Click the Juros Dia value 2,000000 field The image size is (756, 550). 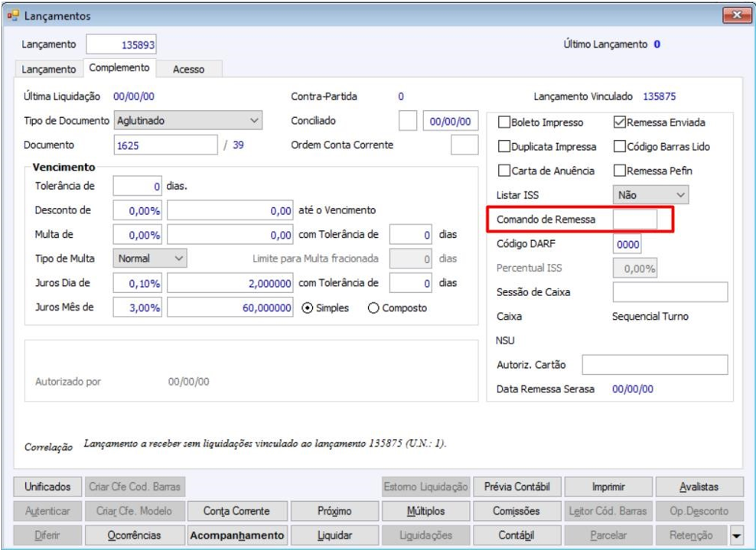pos(230,283)
